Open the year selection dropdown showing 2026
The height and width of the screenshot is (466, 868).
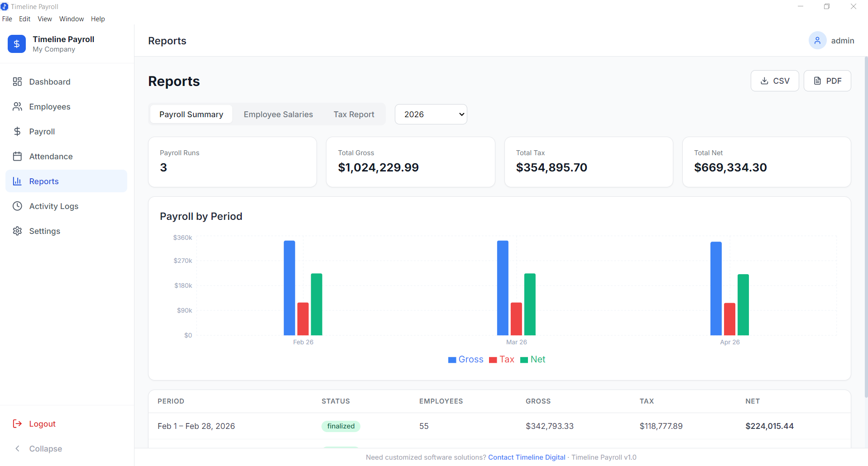[431, 114]
